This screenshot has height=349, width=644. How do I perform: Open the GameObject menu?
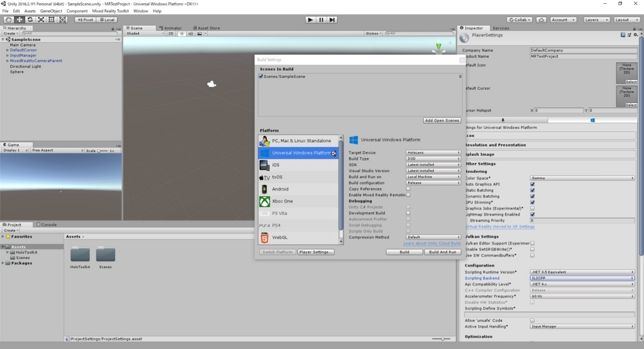coord(51,11)
